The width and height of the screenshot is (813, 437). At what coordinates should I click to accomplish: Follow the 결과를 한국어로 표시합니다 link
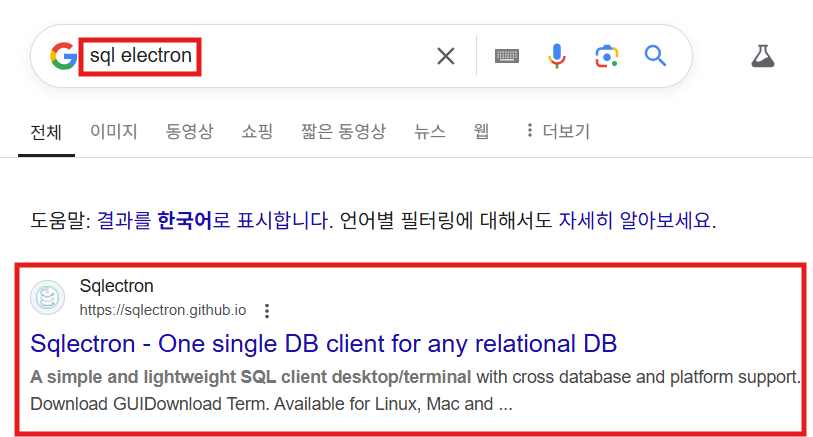click(213, 220)
